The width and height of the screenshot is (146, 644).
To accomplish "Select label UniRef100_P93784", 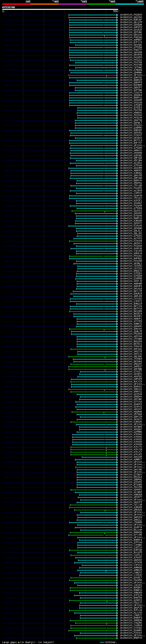I will (x=131, y=63).
